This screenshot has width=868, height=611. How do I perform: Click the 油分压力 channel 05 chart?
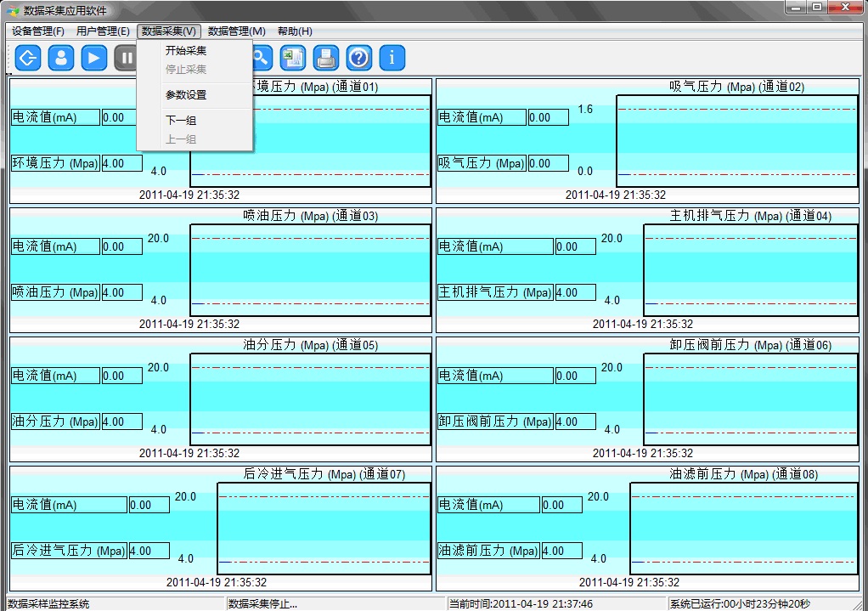[x=311, y=399]
